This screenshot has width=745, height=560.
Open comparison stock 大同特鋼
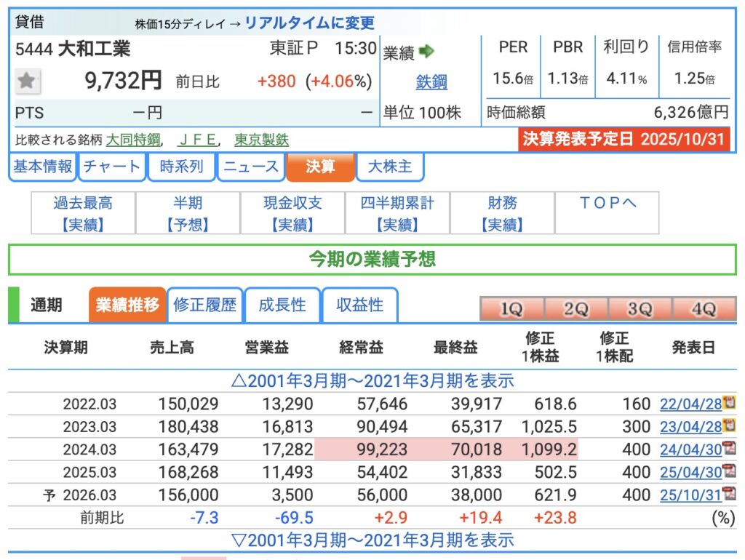(133, 140)
